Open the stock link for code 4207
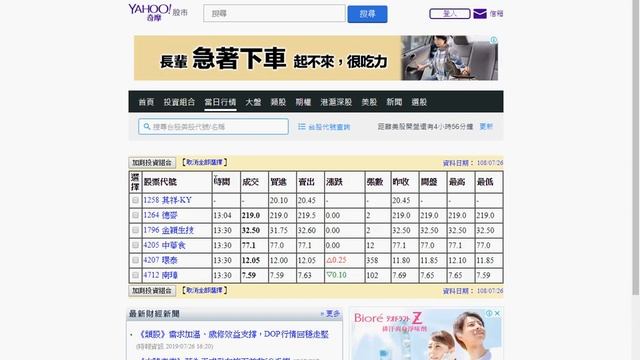This screenshot has width=640, height=360. tap(160, 260)
